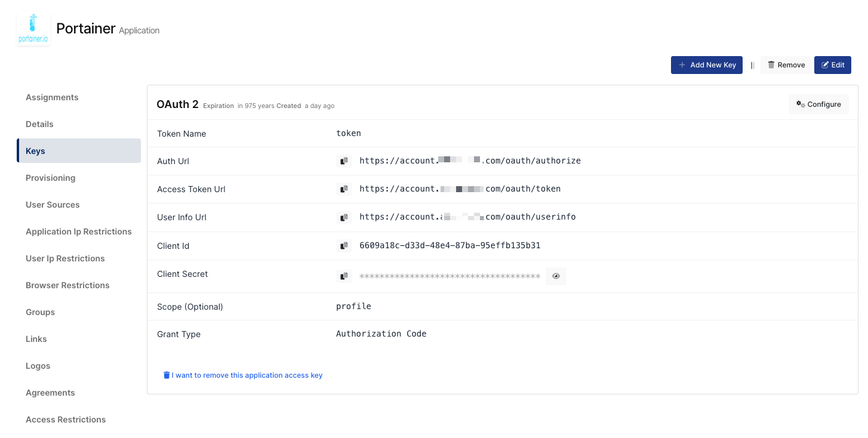
Task: Copy the Access Token Url
Action: pos(344,189)
